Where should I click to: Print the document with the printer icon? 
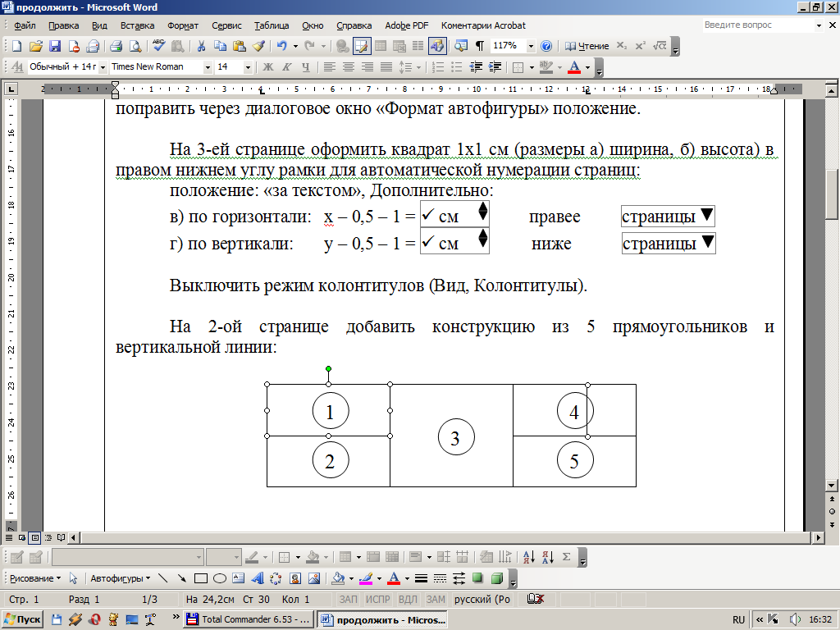[x=116, y=46]
